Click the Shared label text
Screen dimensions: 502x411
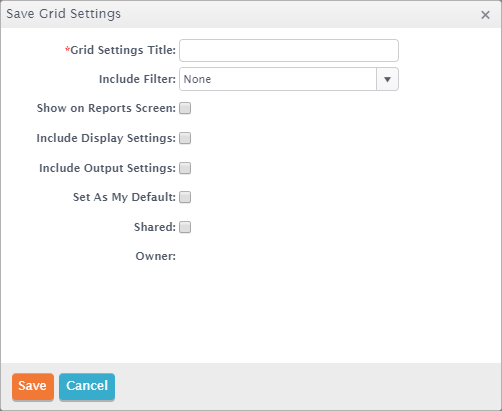(155, 227)
